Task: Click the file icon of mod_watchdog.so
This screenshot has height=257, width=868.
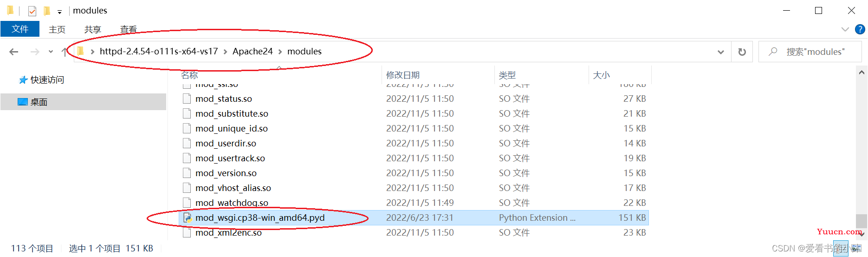Action: click(x=187, y=203)
